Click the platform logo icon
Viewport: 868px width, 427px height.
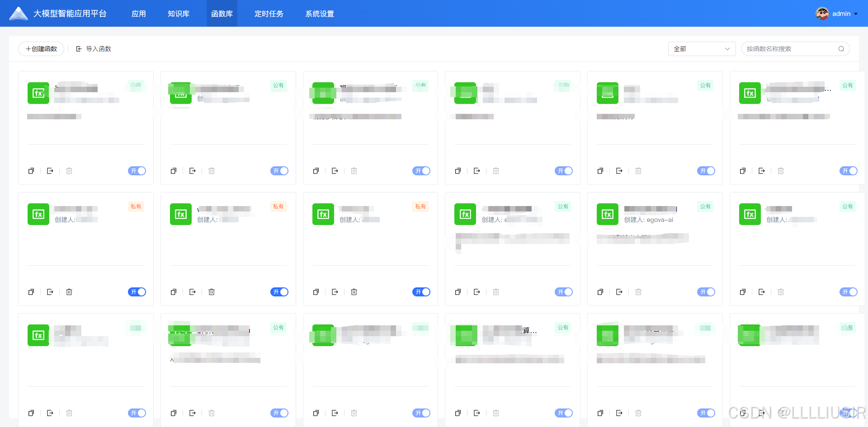click(19, 14)
